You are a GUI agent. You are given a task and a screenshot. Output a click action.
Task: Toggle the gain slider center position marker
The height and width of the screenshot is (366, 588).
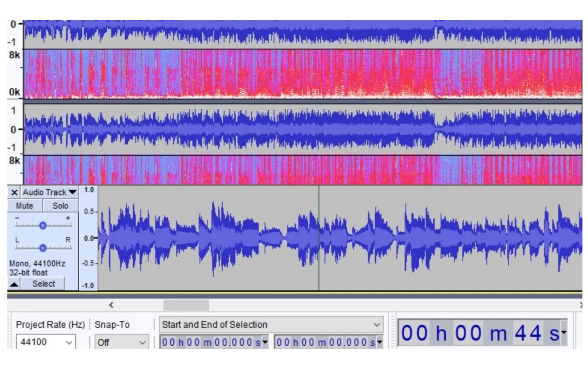coord(43,225)
